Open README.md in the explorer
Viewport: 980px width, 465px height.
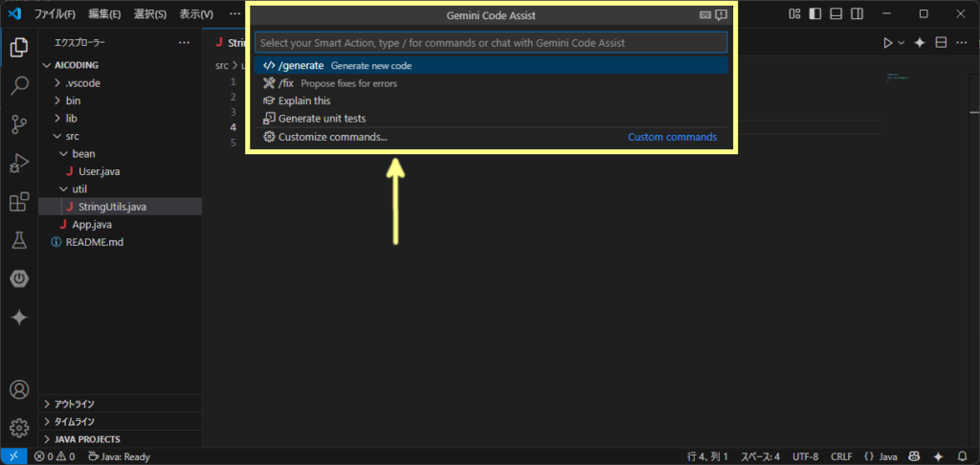coord(120,242)
